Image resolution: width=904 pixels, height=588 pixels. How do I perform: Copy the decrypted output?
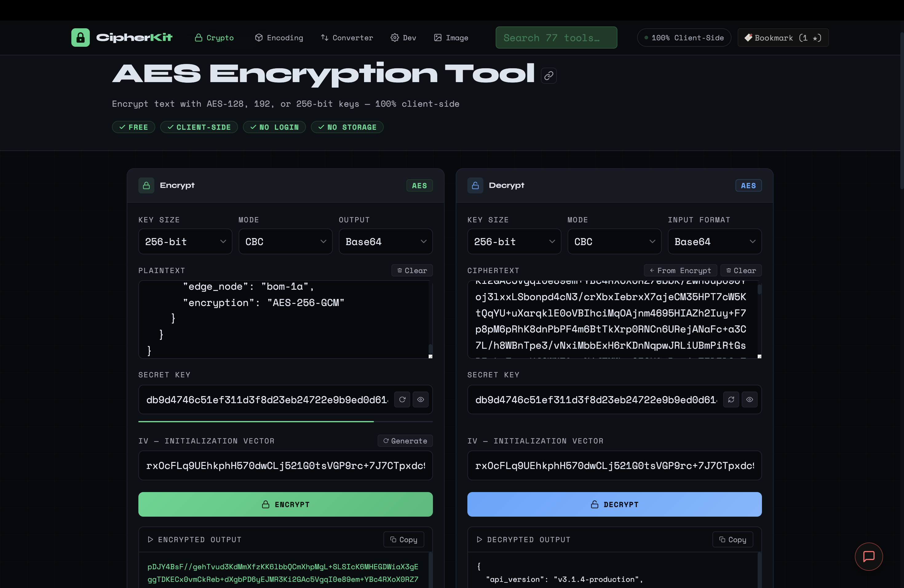[732, 539]
